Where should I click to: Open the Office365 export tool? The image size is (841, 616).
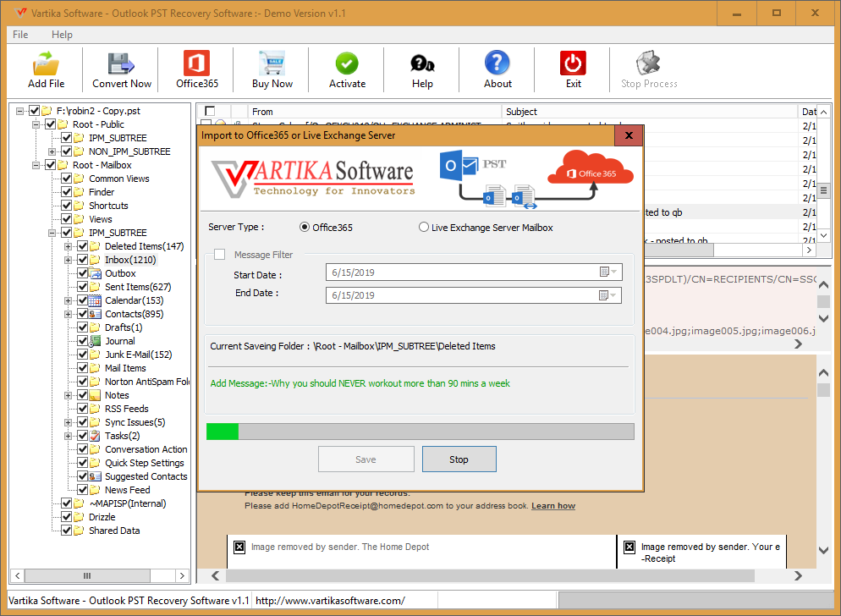point(197,63)
